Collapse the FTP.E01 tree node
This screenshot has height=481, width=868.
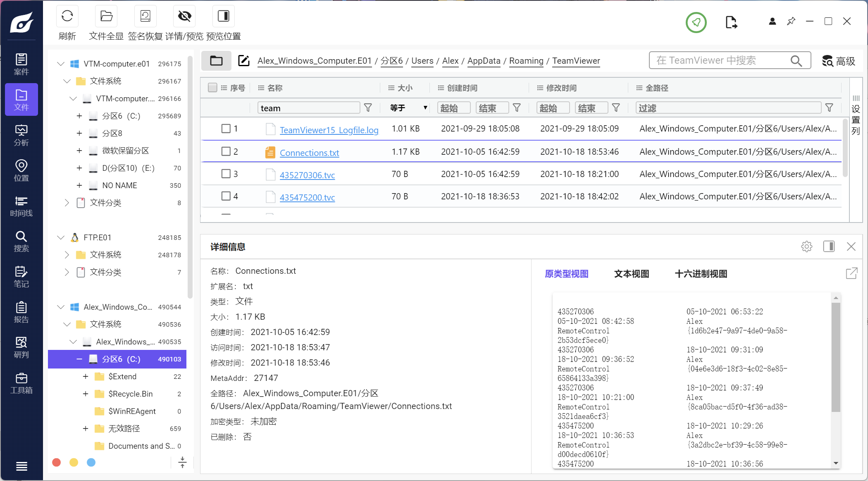coord(61,237)
